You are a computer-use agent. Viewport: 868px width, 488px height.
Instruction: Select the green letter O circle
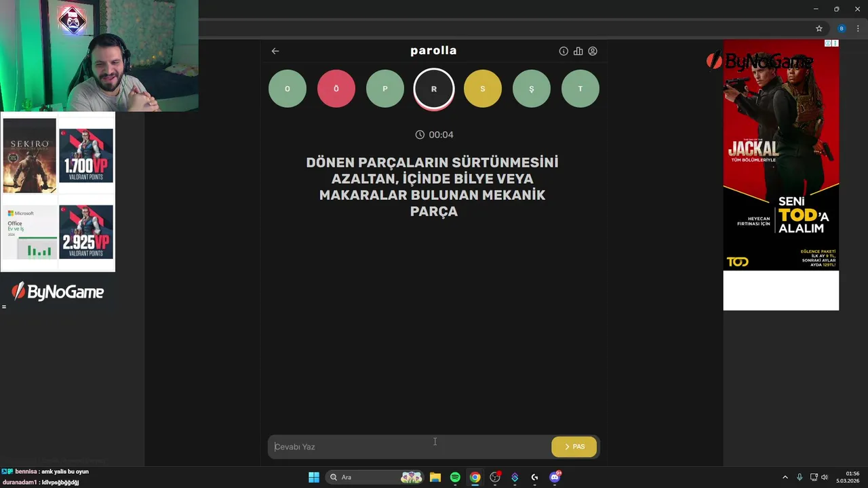click(288, 89)
